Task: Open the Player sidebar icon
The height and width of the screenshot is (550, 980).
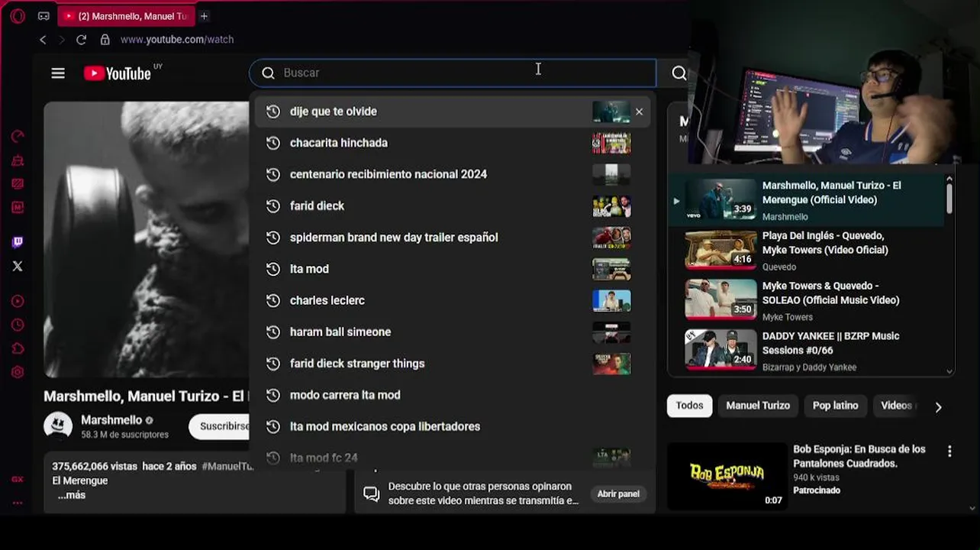Action: click(18, 301)
